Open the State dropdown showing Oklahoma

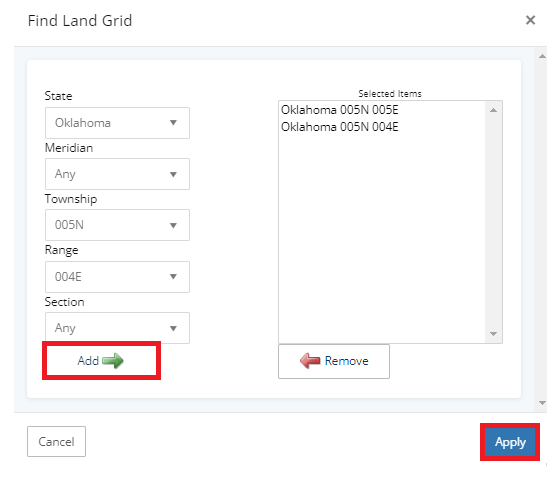[x=117, y=123]
